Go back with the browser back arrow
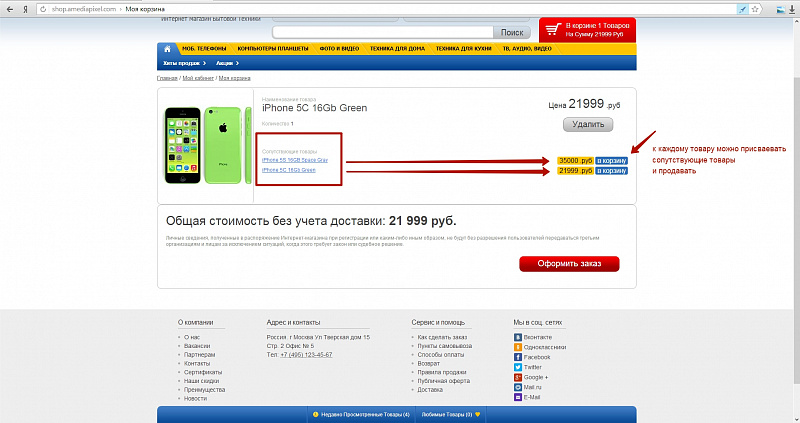This screenshot has height=423, width=800. tap(10, 9)
